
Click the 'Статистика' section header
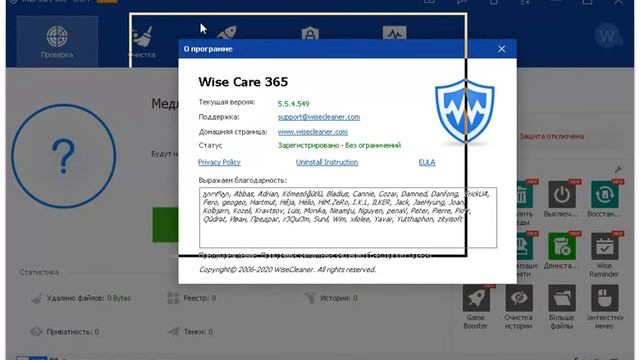click(39, 272)
